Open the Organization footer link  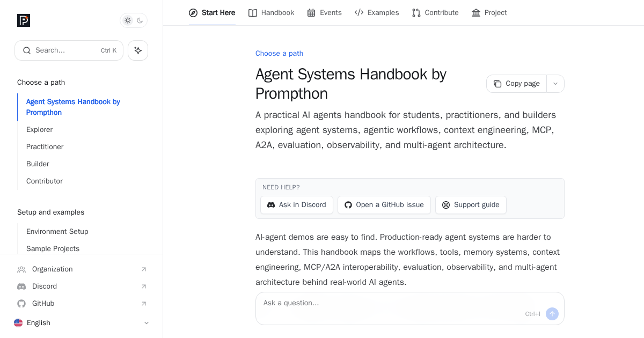pyautogui.click(x=83, y=269)
